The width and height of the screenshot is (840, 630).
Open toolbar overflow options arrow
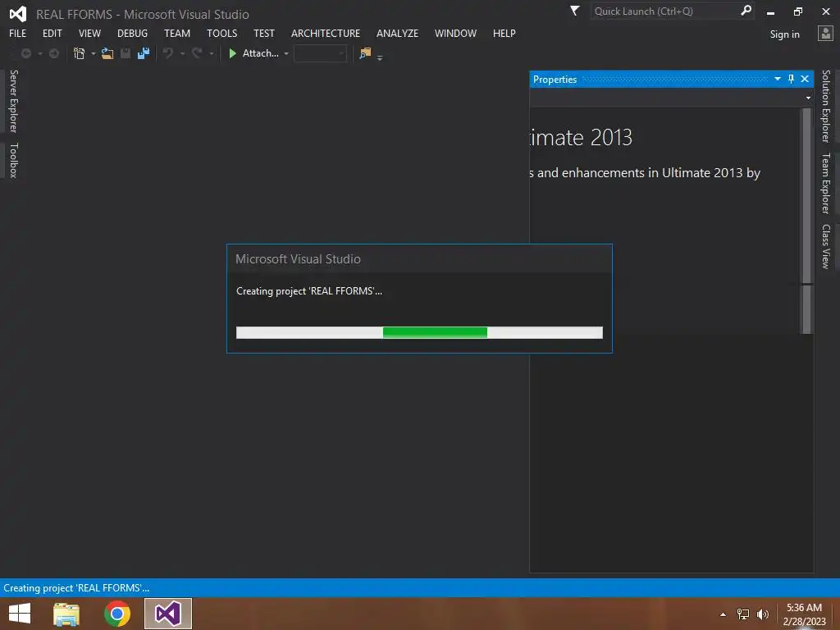pyautogui.click(x=380, y=58)
